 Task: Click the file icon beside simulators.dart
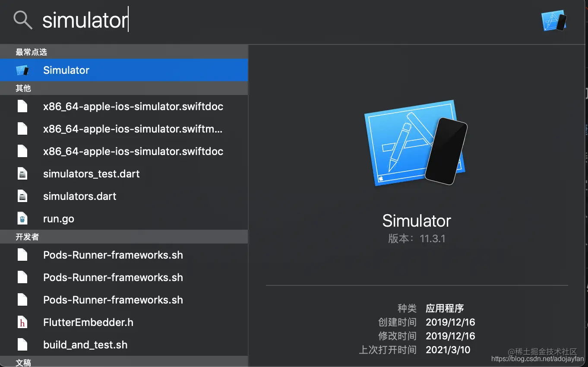coord(22,196)
